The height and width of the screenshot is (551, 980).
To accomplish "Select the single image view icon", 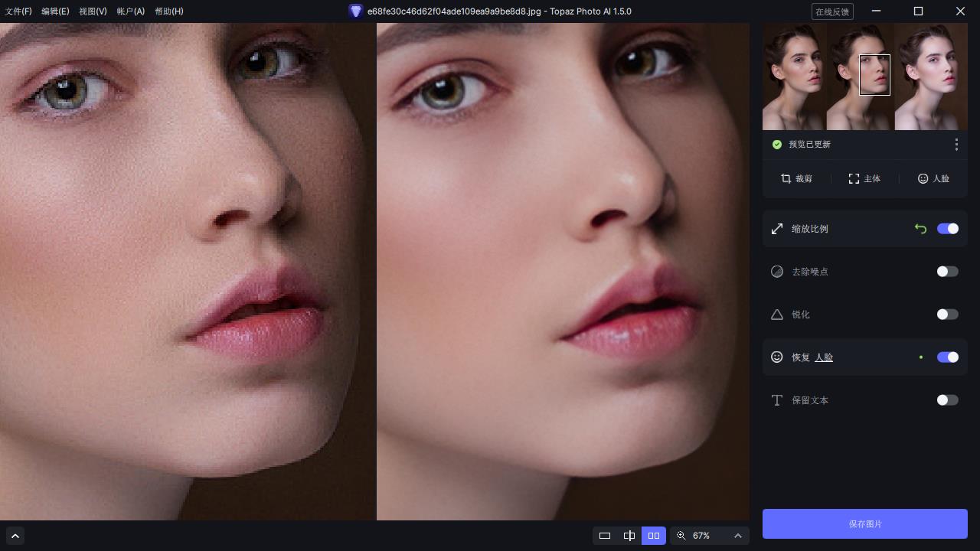I will 605,536.
